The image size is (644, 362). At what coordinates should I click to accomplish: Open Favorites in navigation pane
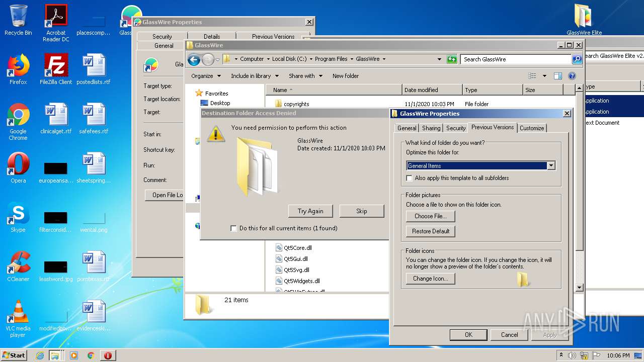tap(216, 94)
